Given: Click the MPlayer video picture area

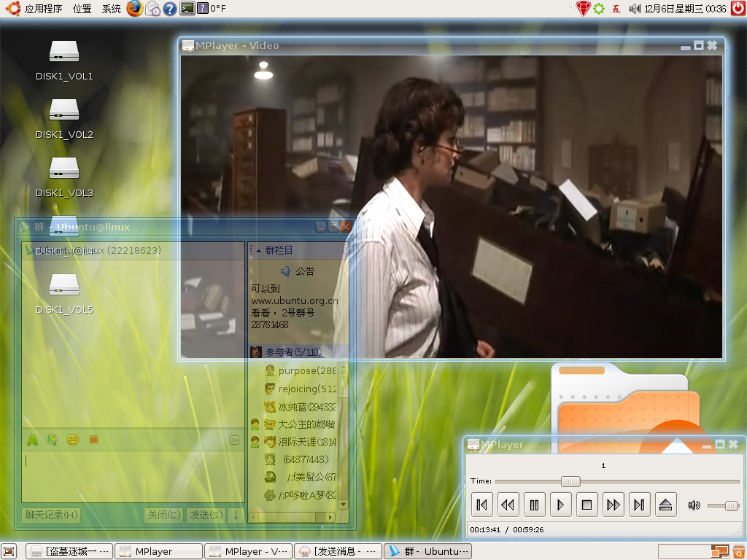Looking at the screenshot, I should tap(451, 206).
